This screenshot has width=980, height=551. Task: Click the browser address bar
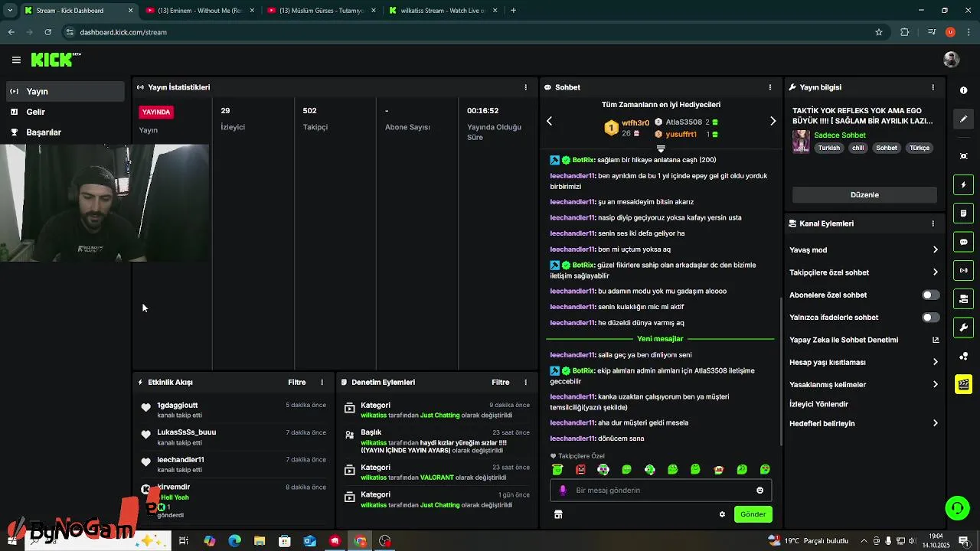[x=473, y=32]
